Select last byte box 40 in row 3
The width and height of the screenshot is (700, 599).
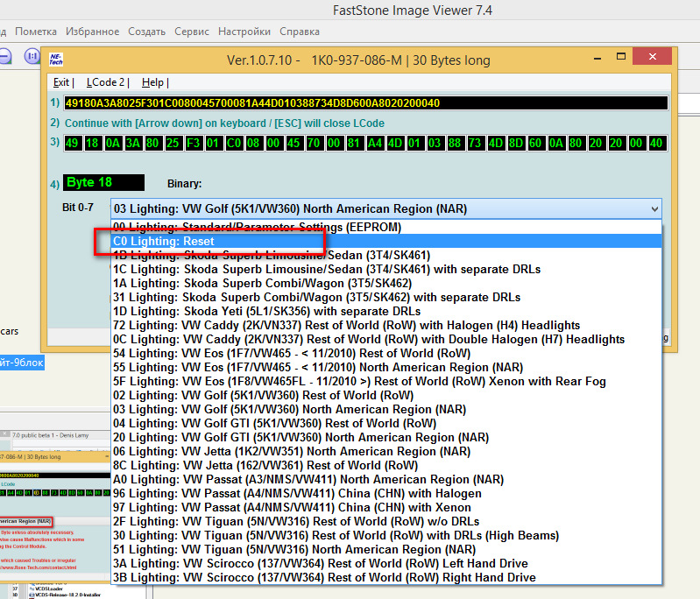tap(656, 144)
